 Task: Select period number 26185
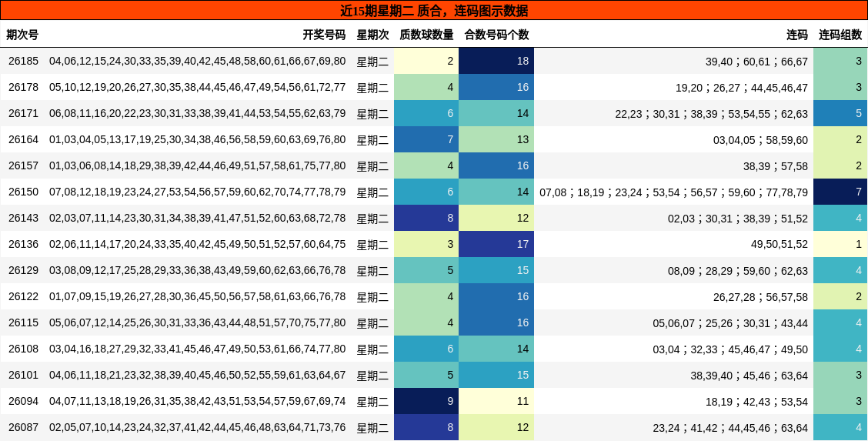coord(23,61)
